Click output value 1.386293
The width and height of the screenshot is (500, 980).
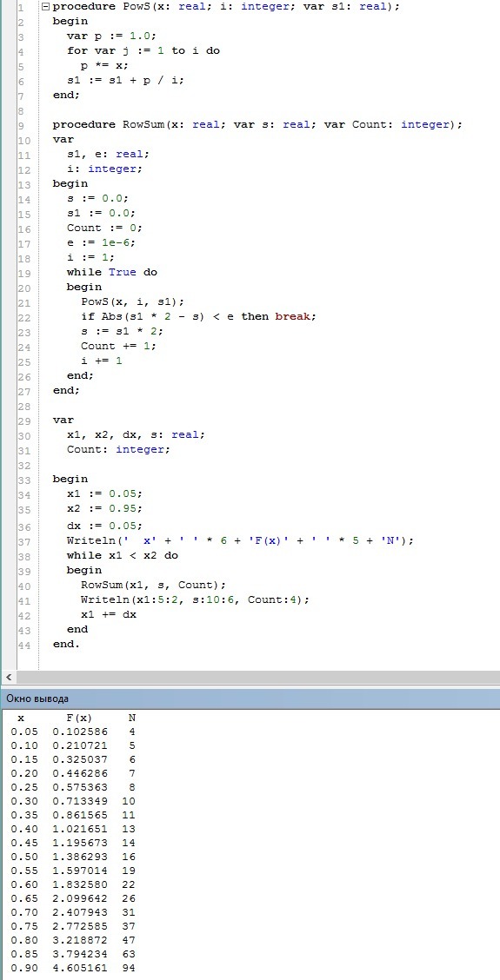80,857
